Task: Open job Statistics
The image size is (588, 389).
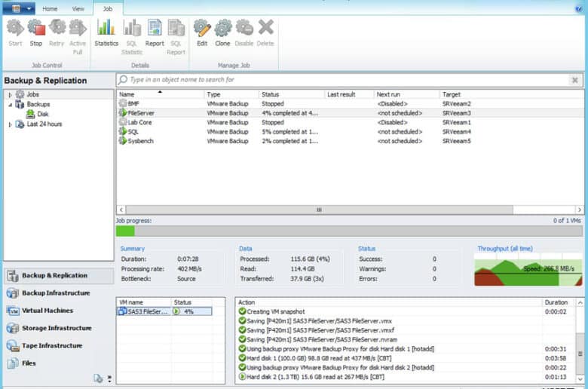Action: pos(106,33)
